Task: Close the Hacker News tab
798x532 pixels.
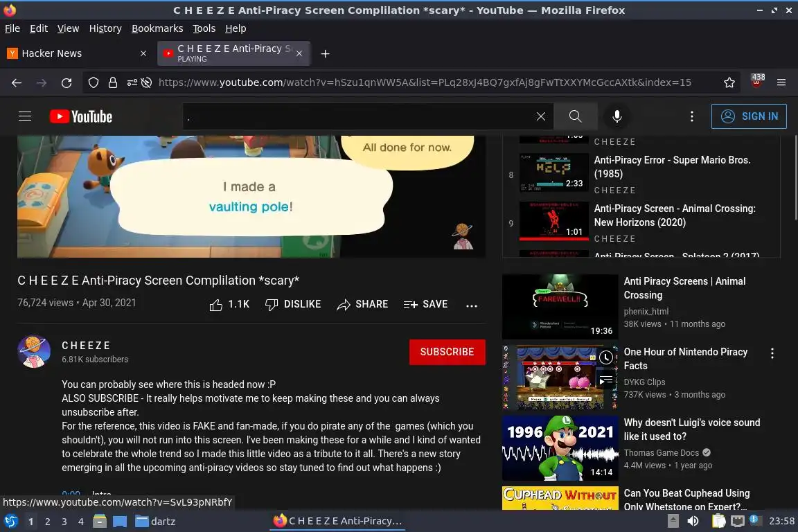Action: click(143, 53)
